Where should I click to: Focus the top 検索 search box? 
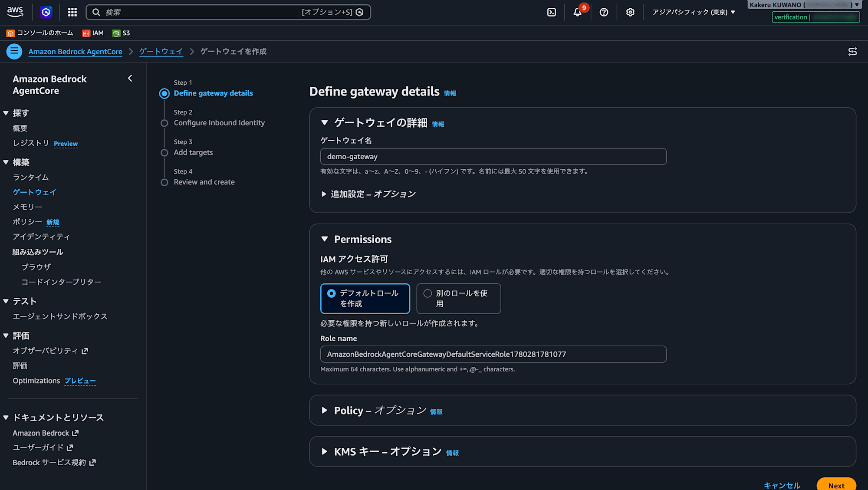pos(228,12)
